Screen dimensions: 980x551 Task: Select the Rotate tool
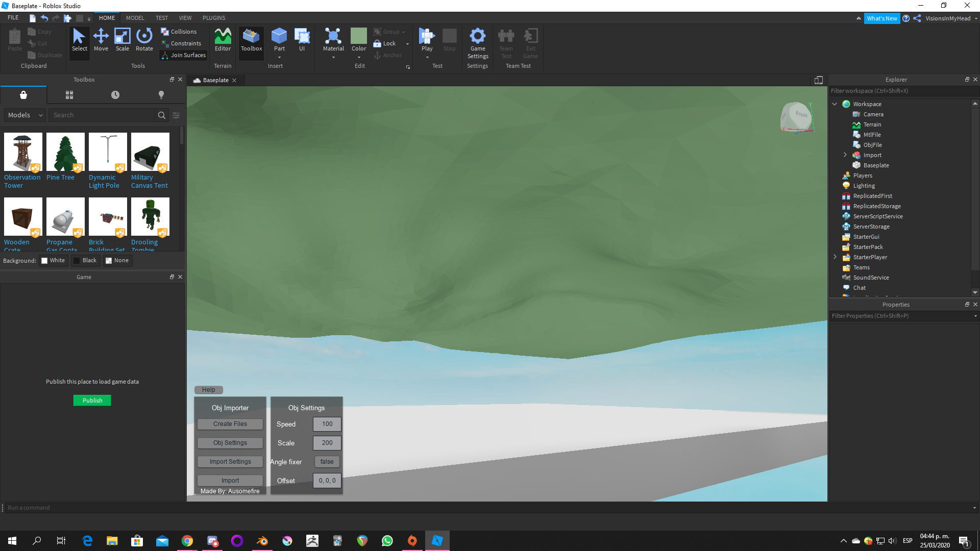click(144, 41)
